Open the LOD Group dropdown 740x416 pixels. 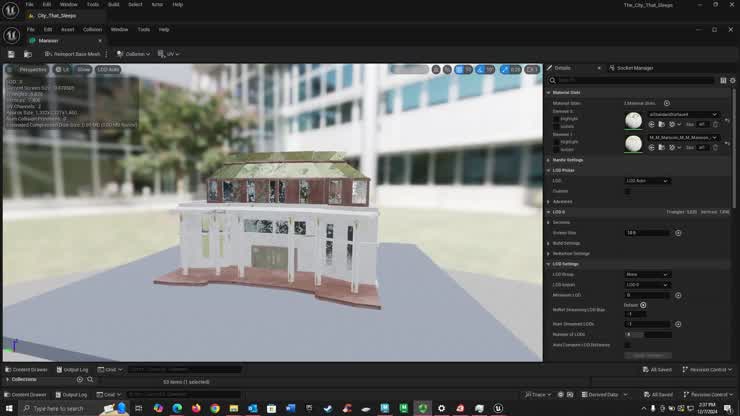click(647, 274)
